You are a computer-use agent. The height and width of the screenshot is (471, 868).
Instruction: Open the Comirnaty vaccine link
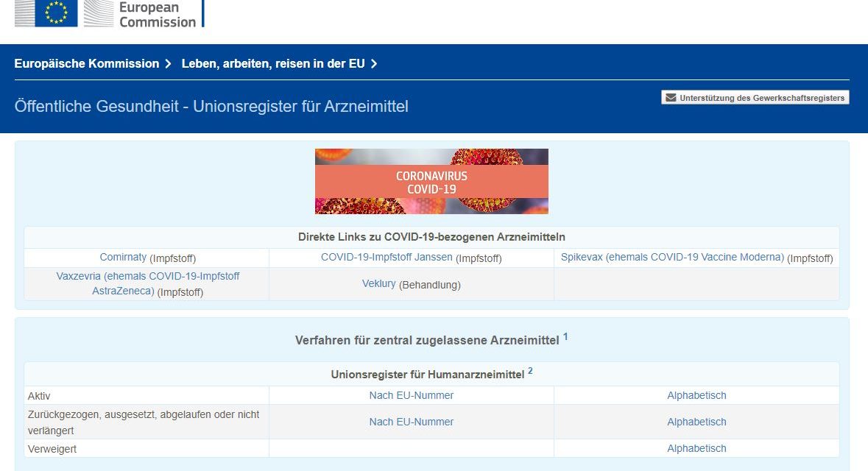pyautogui.click(x=123, y=258)
